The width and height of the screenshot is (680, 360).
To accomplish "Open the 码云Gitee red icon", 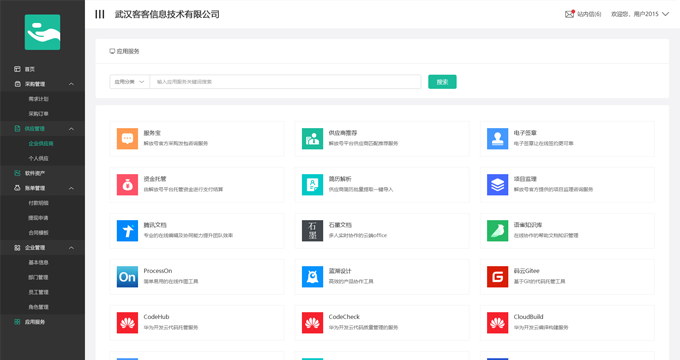I will point(497,277).
